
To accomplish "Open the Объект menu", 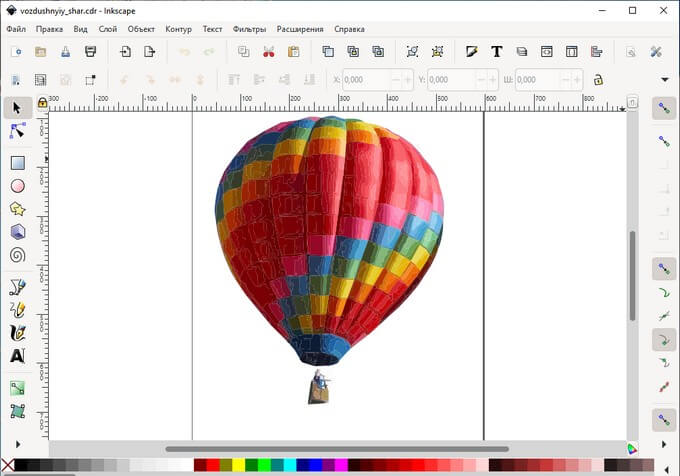I will coord(141,29).
